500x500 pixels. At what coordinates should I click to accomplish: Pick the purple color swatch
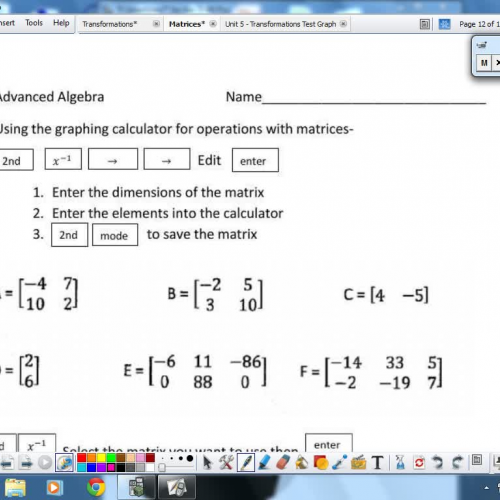(x=101, y=467)
